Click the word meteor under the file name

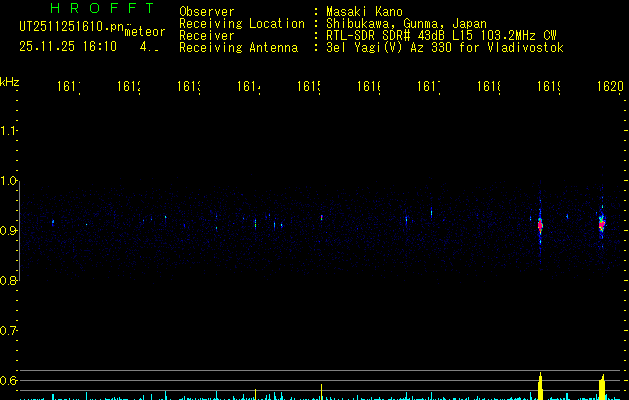tap(145, 32)
